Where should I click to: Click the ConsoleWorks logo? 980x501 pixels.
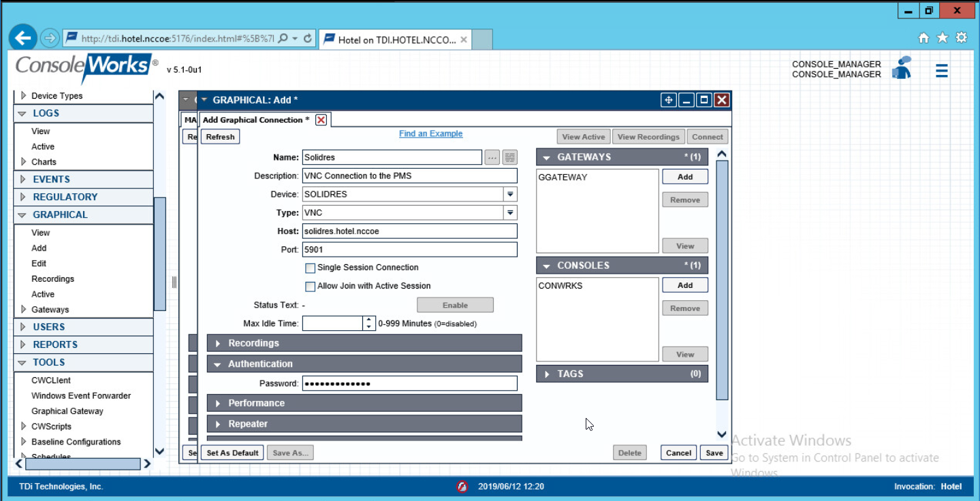coord(86,67)
